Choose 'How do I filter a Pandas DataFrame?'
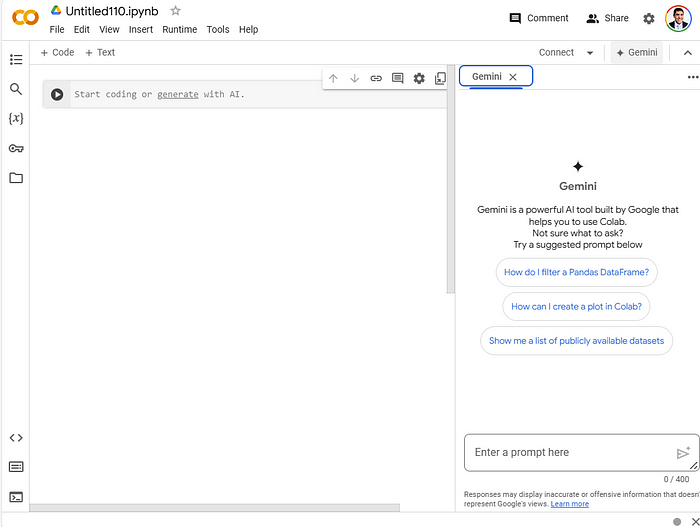 point(576,272)
